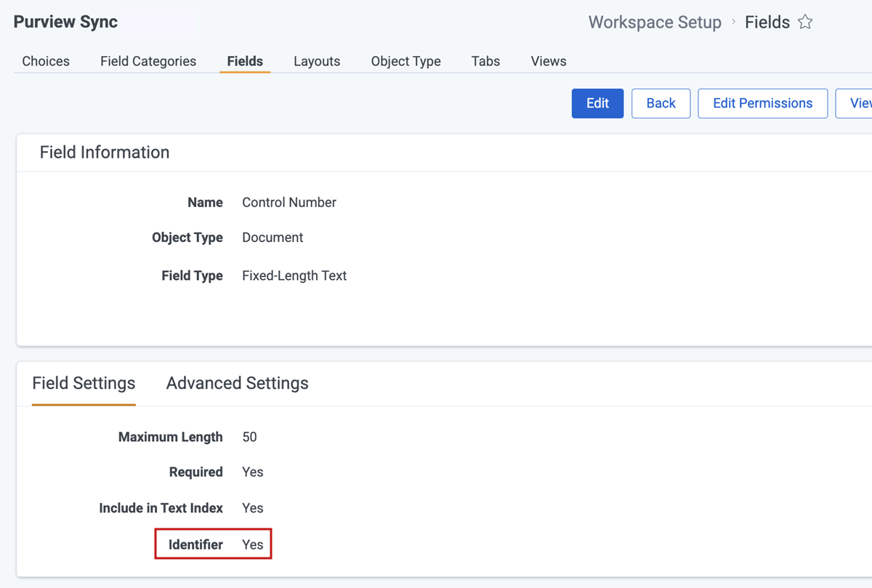This screenshot has width=872, height=588.
Task: Click the Purview Sync workspace name
Action: tap(65, 22)
